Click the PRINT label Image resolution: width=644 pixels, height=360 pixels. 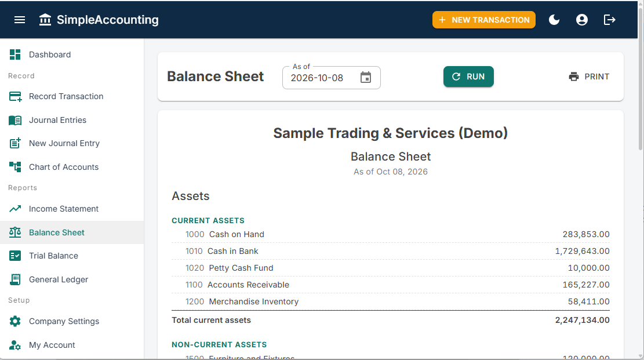click(x=597, y=77)
